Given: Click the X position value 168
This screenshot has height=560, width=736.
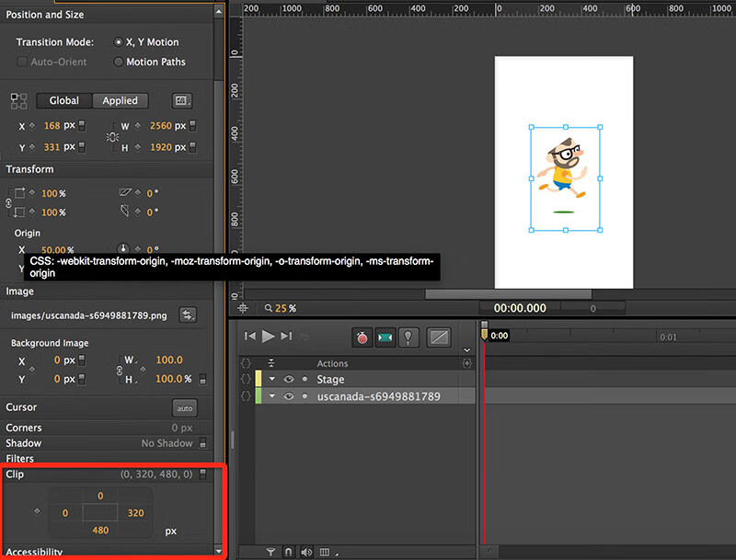Looking at the screenshot, I should tap(52, 126).
